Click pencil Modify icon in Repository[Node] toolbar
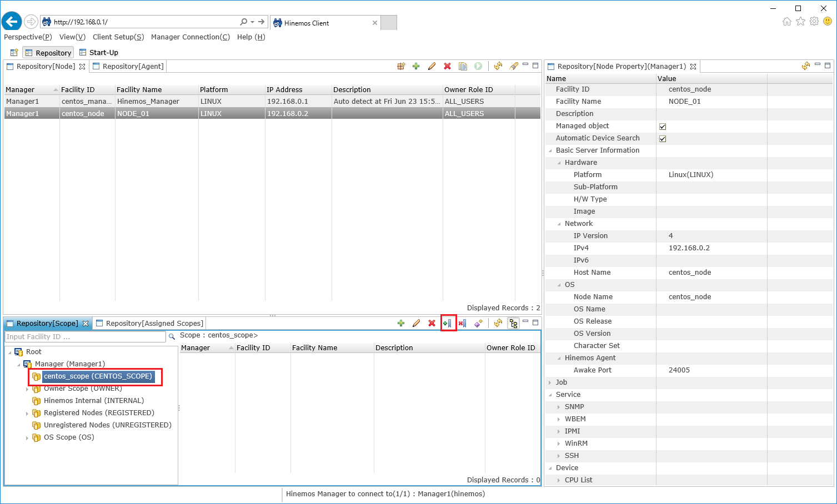The image size is (837, 504). point(432,66)
